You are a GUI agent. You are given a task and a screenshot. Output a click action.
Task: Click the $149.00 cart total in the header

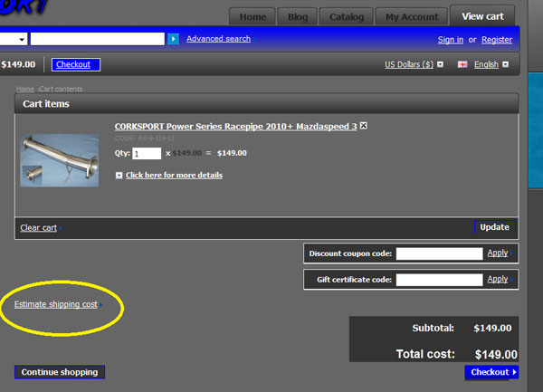(18, 64)
